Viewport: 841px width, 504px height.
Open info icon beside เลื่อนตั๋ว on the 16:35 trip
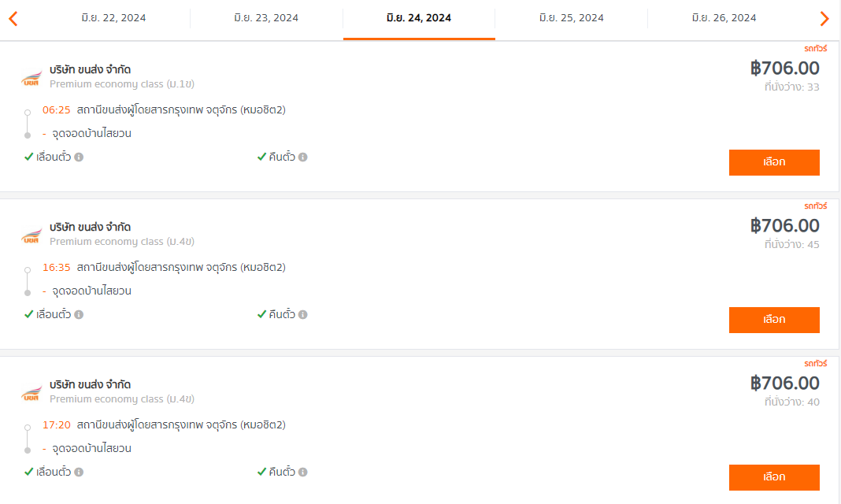tap(79, 315)
